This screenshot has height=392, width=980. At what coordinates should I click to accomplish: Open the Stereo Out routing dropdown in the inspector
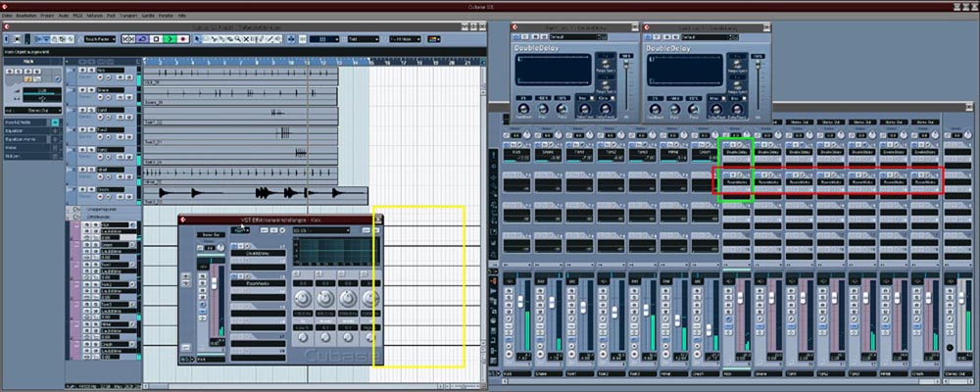(x=33, y=111)
